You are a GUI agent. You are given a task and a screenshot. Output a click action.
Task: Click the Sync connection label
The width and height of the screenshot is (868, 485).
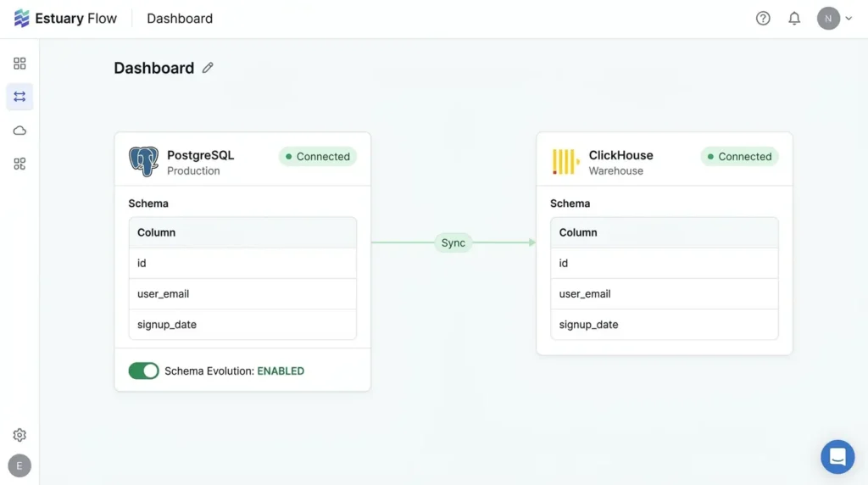click(x=453, y=242)
